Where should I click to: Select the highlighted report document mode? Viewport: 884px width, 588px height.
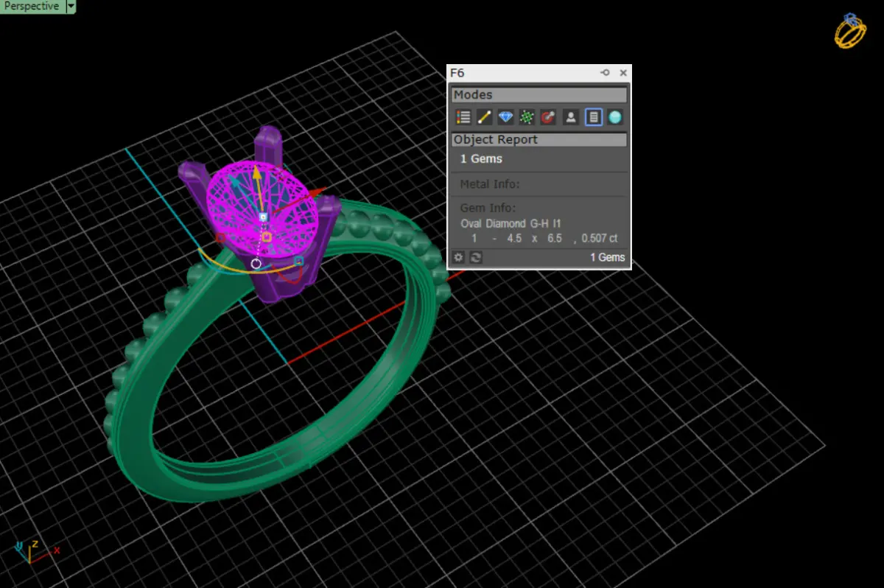594,116
